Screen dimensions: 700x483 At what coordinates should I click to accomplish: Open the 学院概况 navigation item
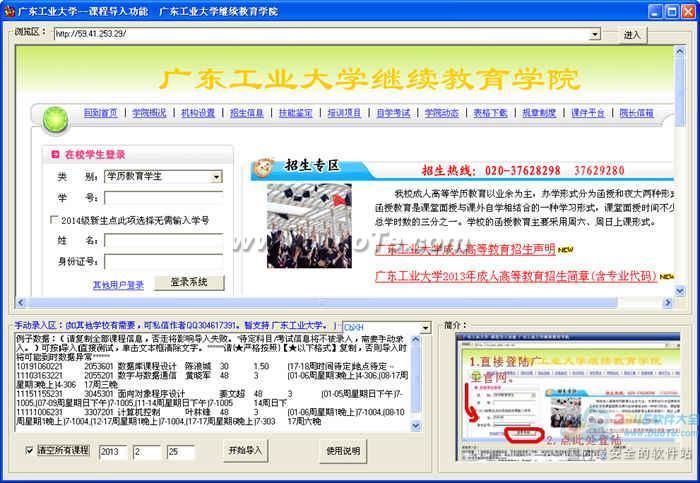click(x=149, y=113)
